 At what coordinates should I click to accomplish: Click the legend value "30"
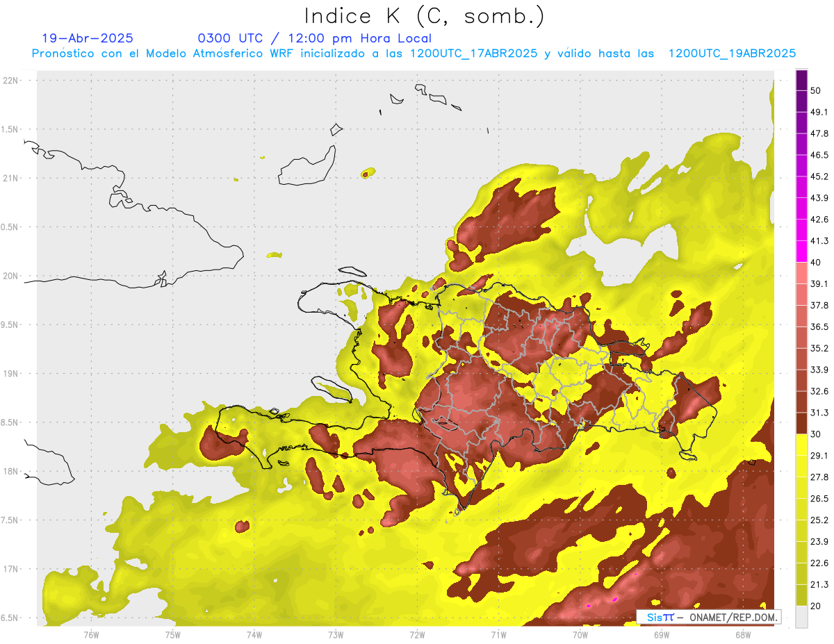coord(817,434)
